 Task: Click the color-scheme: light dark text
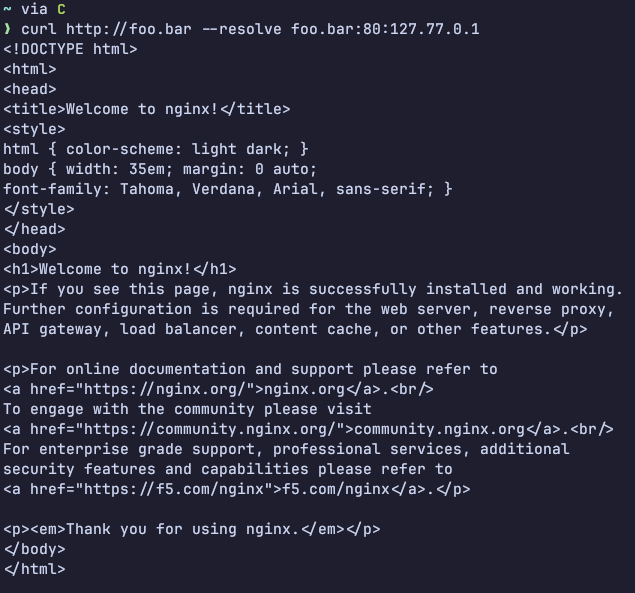[x=174, y=149]
